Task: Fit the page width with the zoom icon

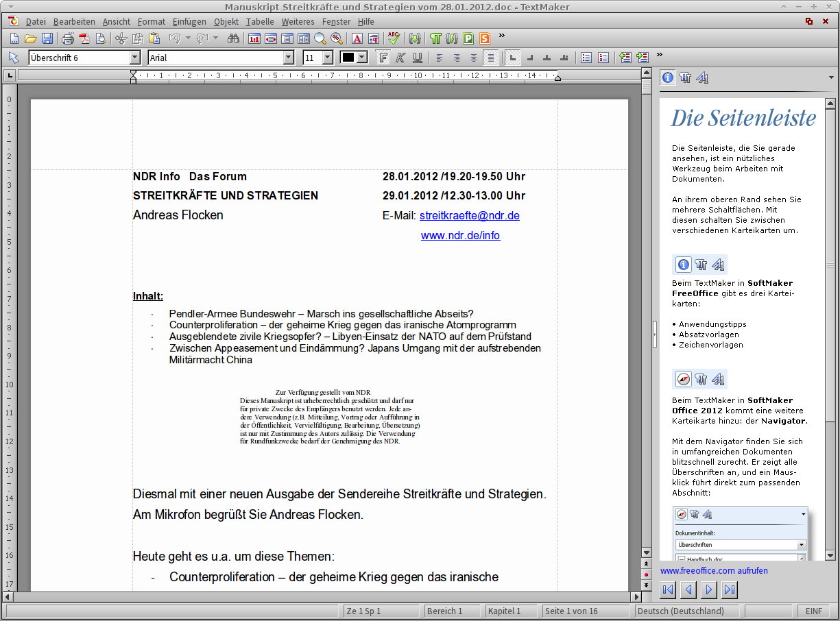Action: pos(271,38)
